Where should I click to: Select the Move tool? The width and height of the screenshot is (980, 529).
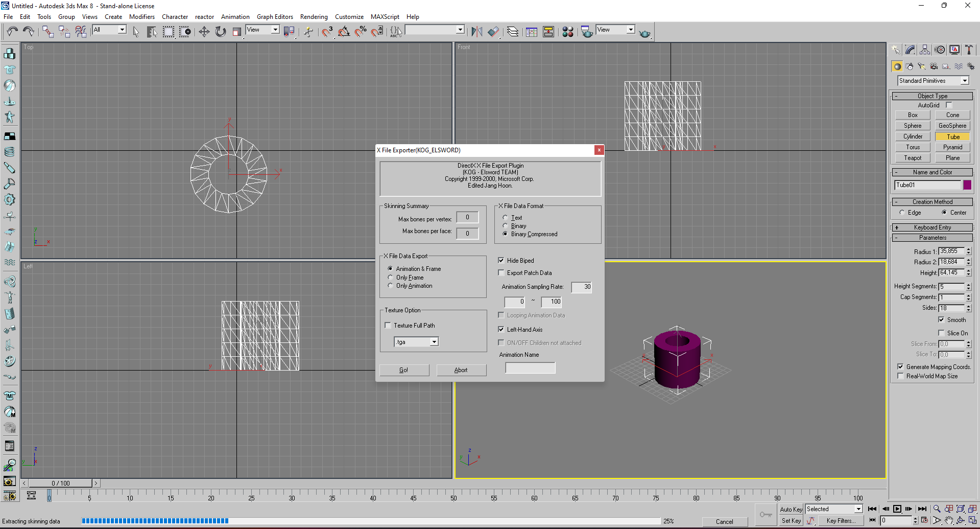tap(204, 31)
